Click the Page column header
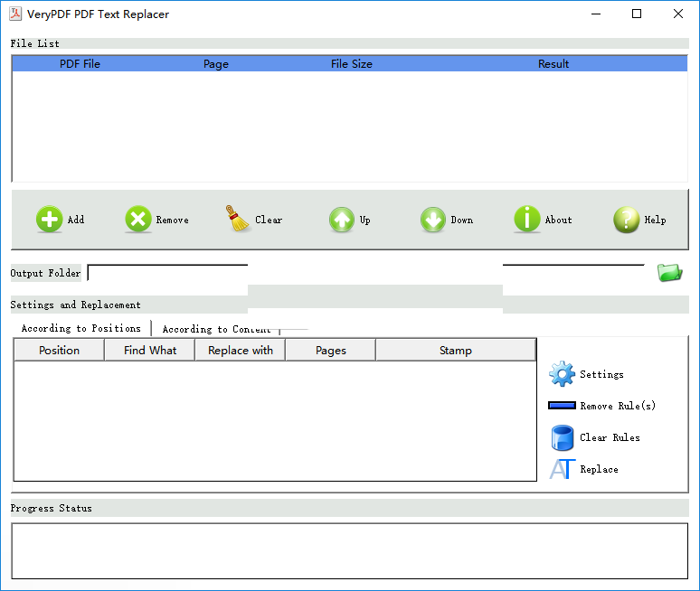This screenshot has width=700, height=591. [x=216, y=64]
